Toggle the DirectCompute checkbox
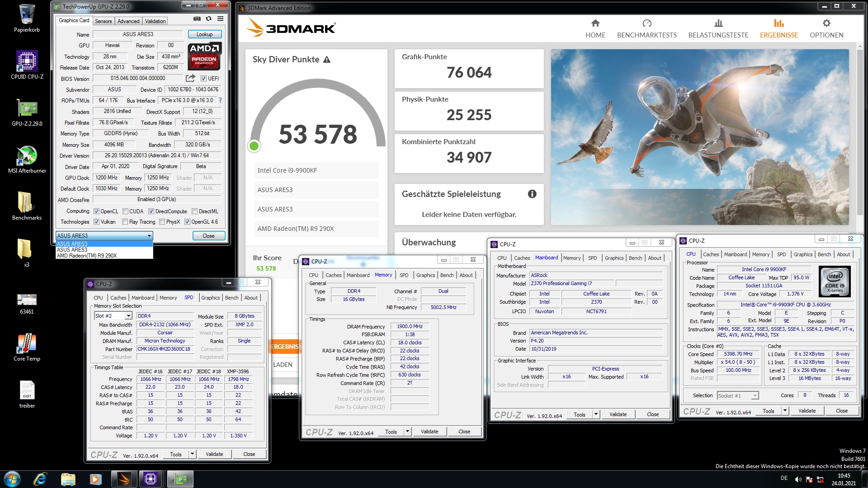Image resolution: width=868 pixels, height=488 pixels. click(x=151, y=211)
